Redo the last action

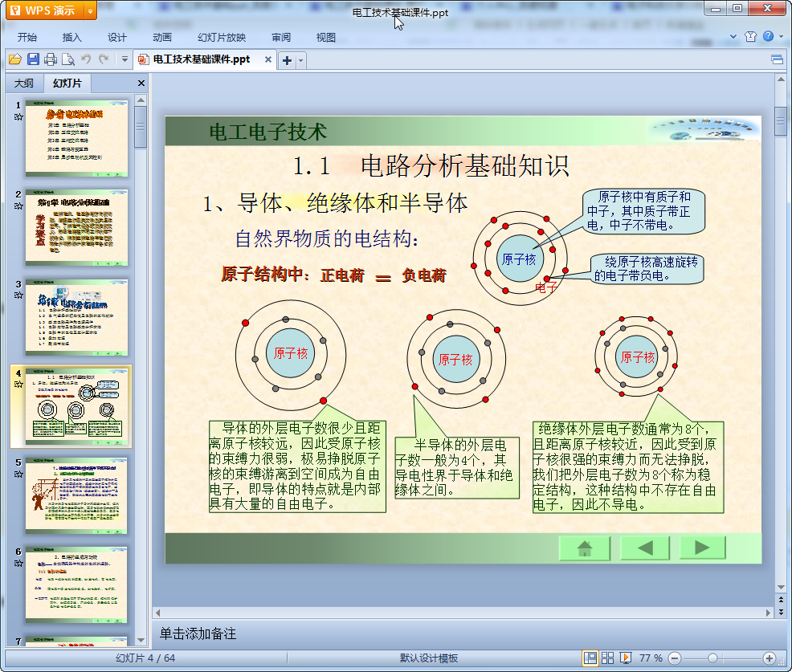[x=104, y=59]
